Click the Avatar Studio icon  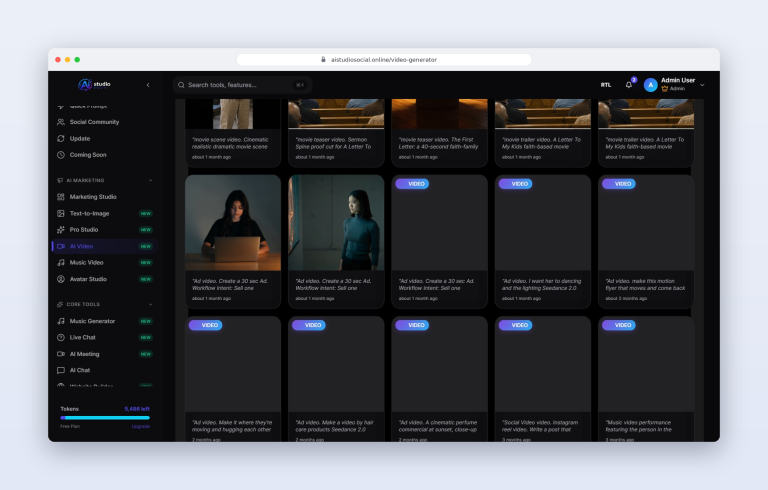click(61, 279)
